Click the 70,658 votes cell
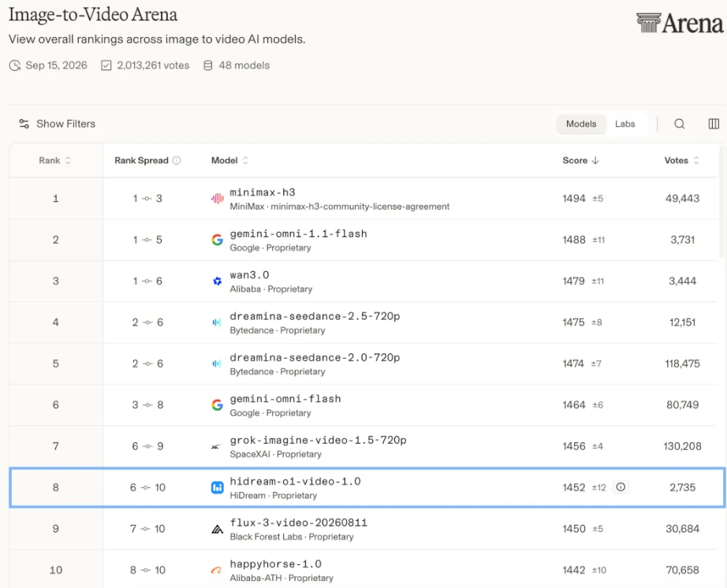Image resolution: width=727 pixels, height=588 pixels. pos(683,570)
